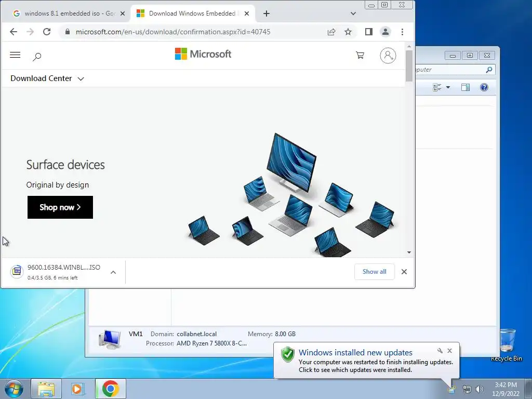The height and width of the screenshot is (399, 532).
Task: Click the lock icon in the address bar
Action: pos(68,32)
